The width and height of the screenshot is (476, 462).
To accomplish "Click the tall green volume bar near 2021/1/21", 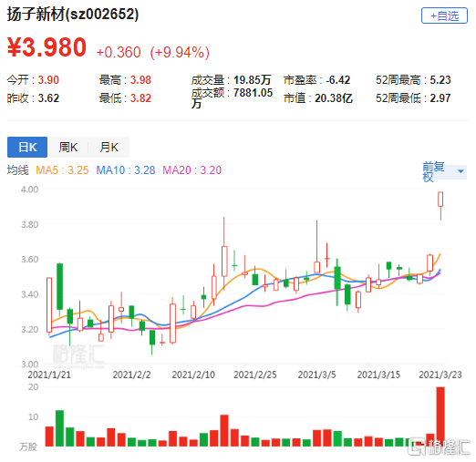I will tap(59, 428).
